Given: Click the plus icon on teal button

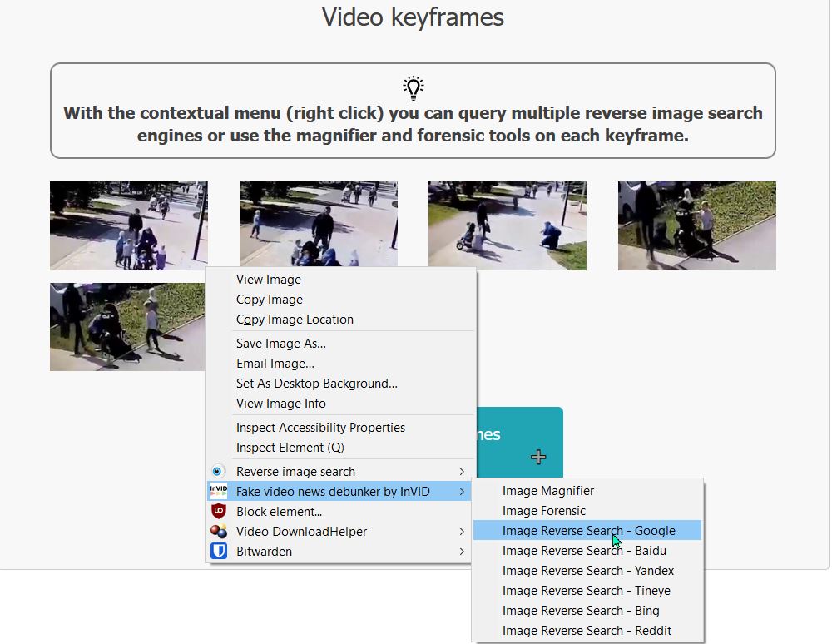Looking at the screenshot, I should click(x=538, y=457).
